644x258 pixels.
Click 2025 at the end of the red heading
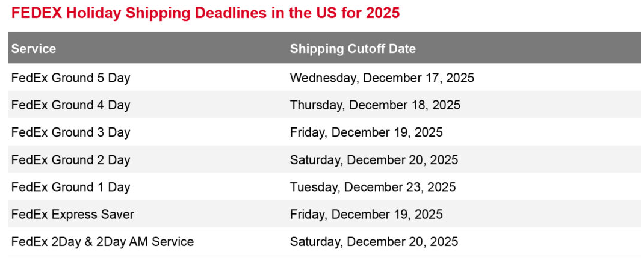click(383, 13)
